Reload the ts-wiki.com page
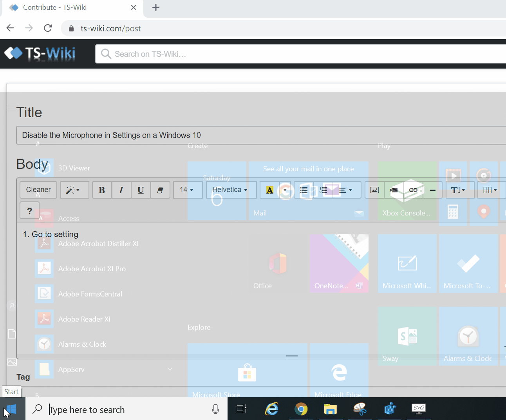 pyautogui.click(x=48, y=28)
